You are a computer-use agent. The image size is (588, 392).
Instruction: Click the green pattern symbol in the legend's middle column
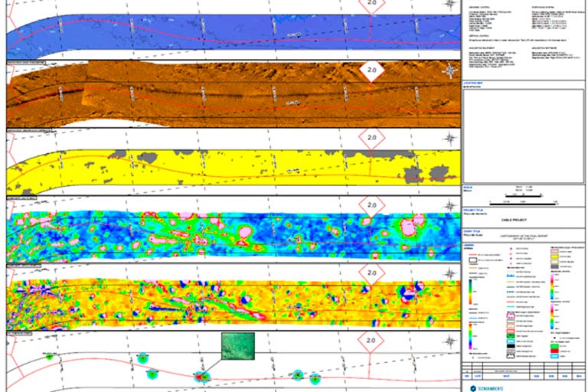coord(511,336)
